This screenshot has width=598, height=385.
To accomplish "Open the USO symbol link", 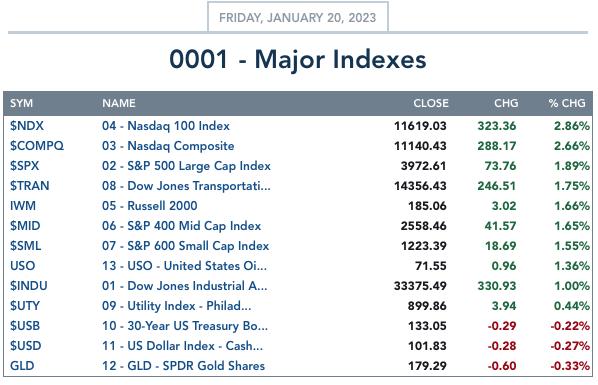I will pyautogui.click(x=22, y=266).
